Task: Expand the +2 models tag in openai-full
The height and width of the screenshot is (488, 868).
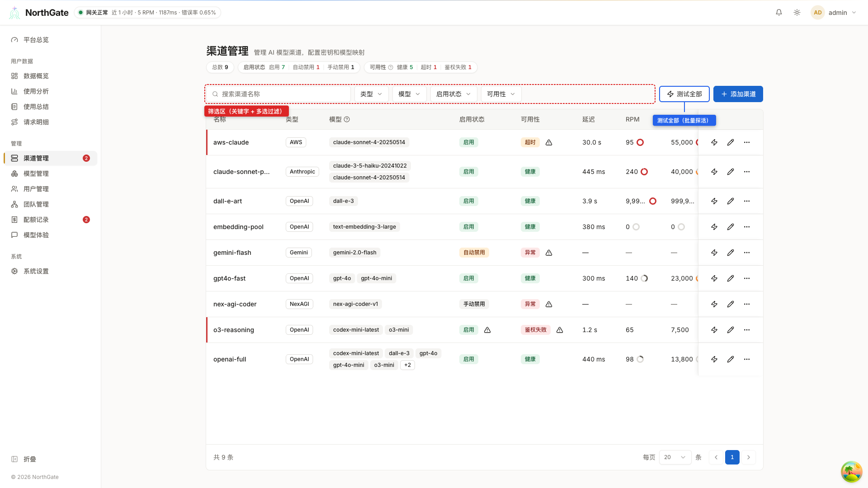Action: pyautogui.click(x=407, y=365)
